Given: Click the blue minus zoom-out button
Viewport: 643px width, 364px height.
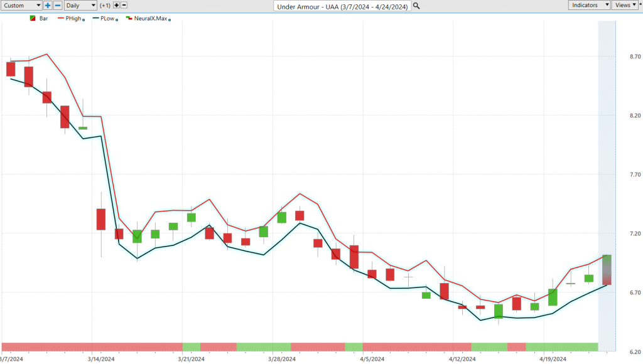Looking at the screenshot, I should coord(58,5).
